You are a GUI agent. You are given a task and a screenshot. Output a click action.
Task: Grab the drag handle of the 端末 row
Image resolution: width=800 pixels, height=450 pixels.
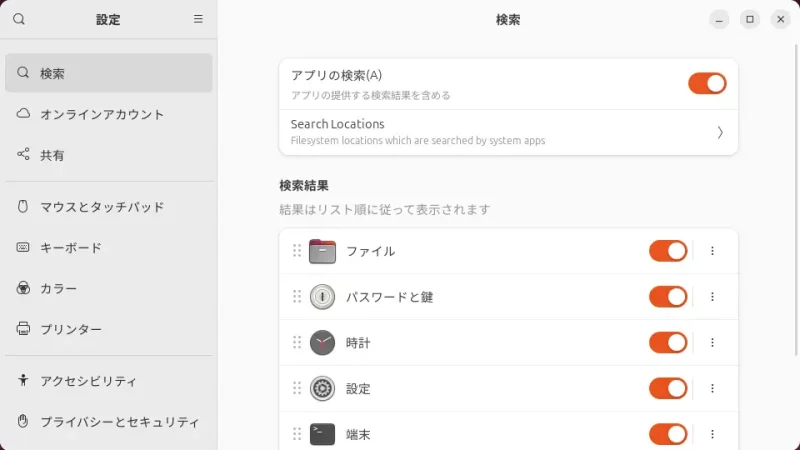[x=297, y=434]
